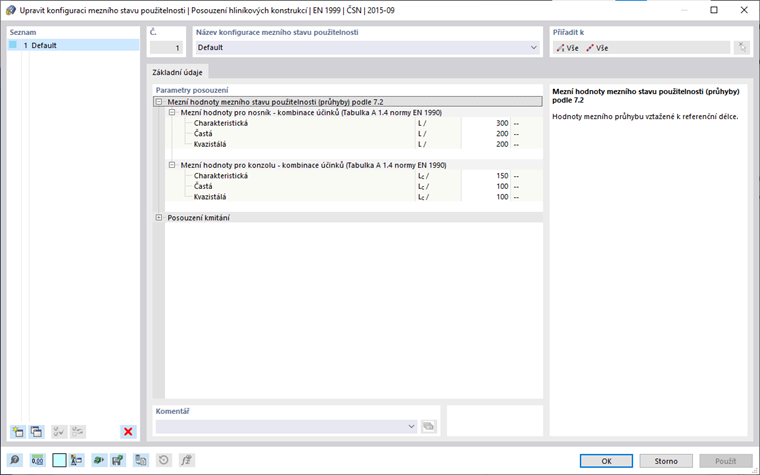Click the comment library icon next to Komentář
This screenshot has height=475, width=760.
point(428,427)
